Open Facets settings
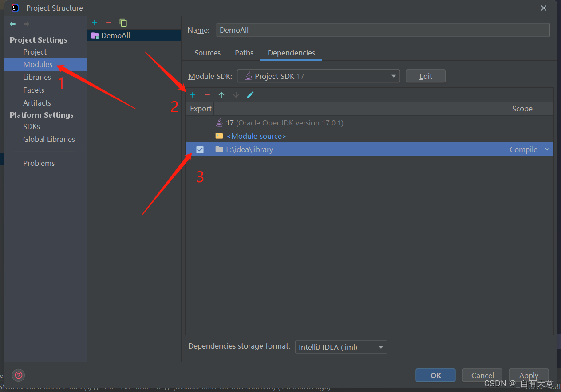This screenshot has width=561, height=392. click(x=34, y=90)
